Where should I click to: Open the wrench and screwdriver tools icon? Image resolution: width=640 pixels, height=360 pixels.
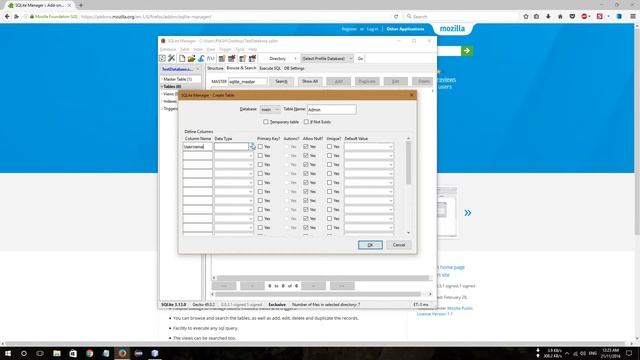click(x=171, y=58)
